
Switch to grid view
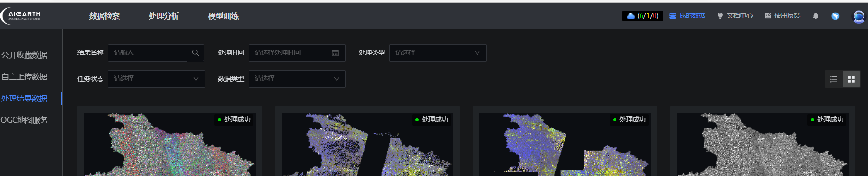(851, 79)
